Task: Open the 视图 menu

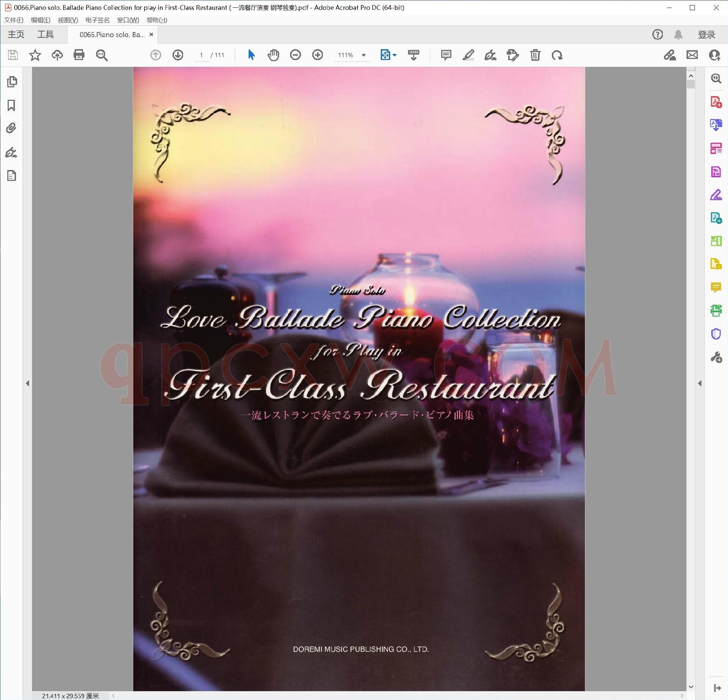Action: pos(68,20)
